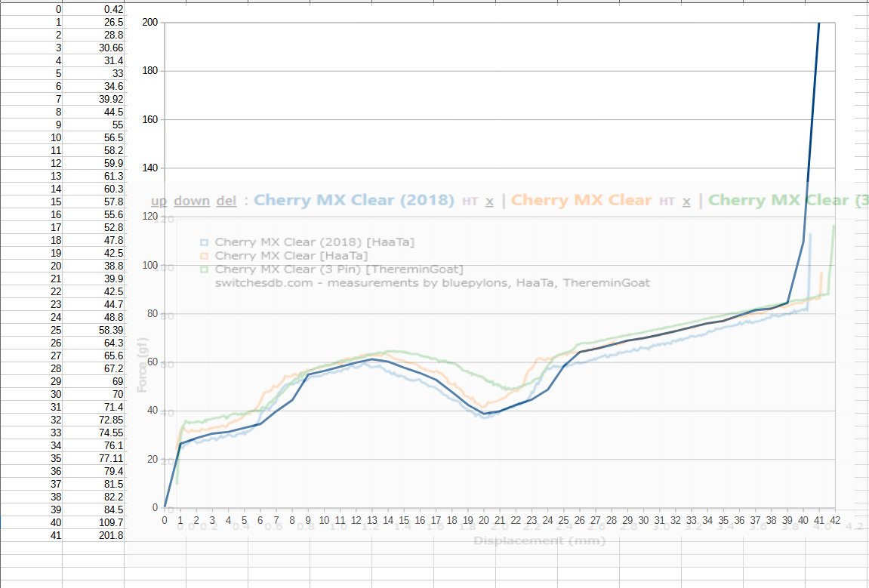Click the switchesdb.com credit text
This screenshot has height=588, width=869.
433,282
